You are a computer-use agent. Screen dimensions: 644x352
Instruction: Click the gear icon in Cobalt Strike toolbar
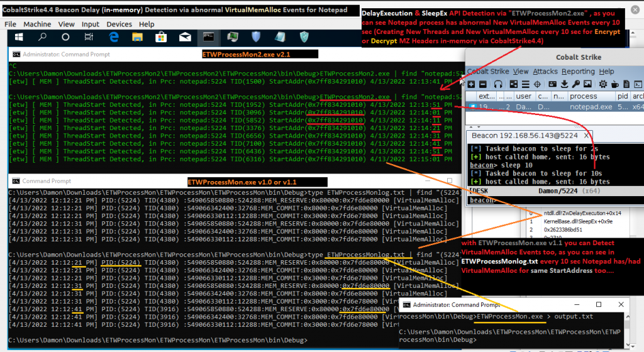pos(603,84)
